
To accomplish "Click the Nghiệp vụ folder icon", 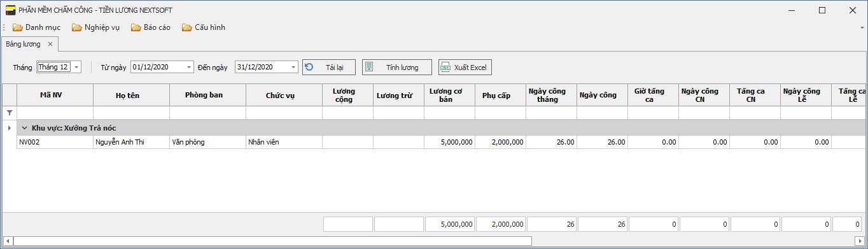I will point(76,27).
